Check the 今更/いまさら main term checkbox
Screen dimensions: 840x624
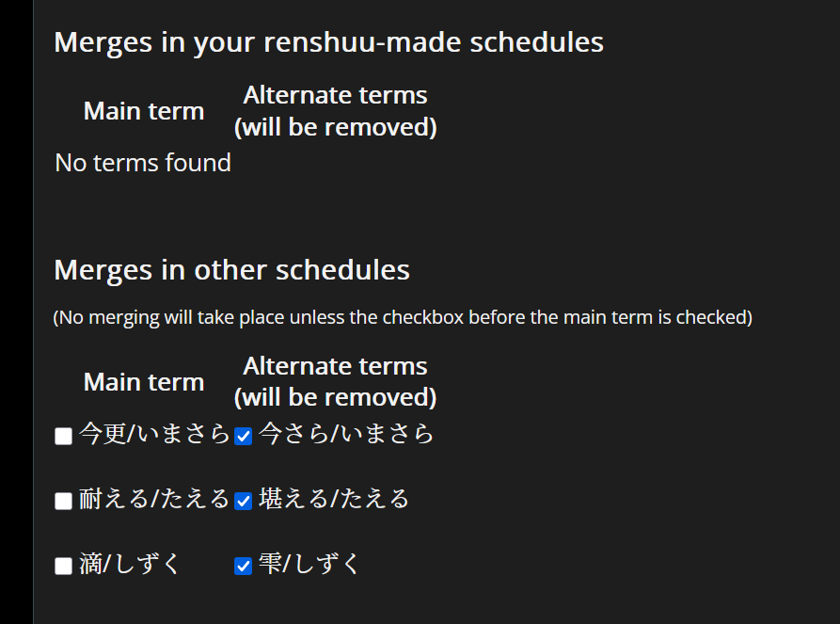pos(63,437)
